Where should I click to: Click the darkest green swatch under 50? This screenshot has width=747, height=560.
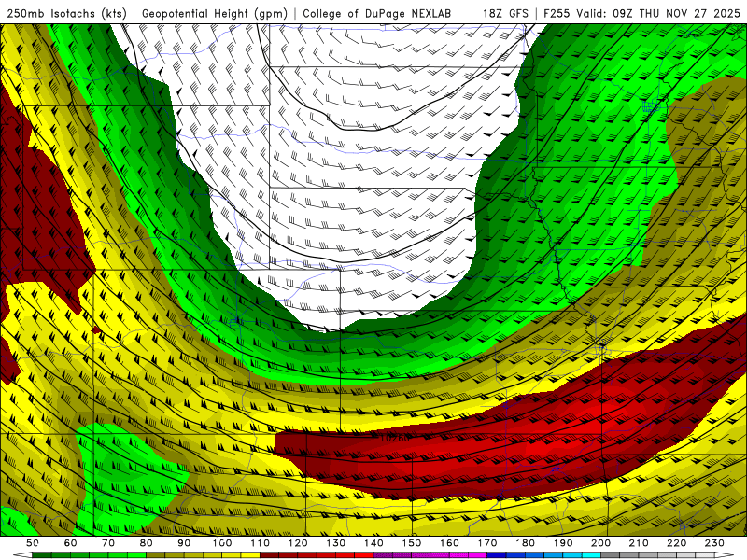[x=42, y=554]
